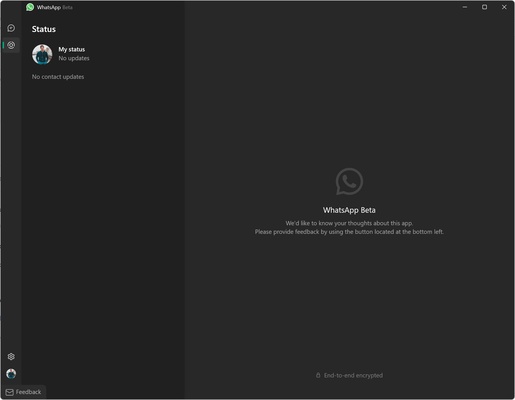
Task: Click the Feedback button
Action: pos(24,392)
